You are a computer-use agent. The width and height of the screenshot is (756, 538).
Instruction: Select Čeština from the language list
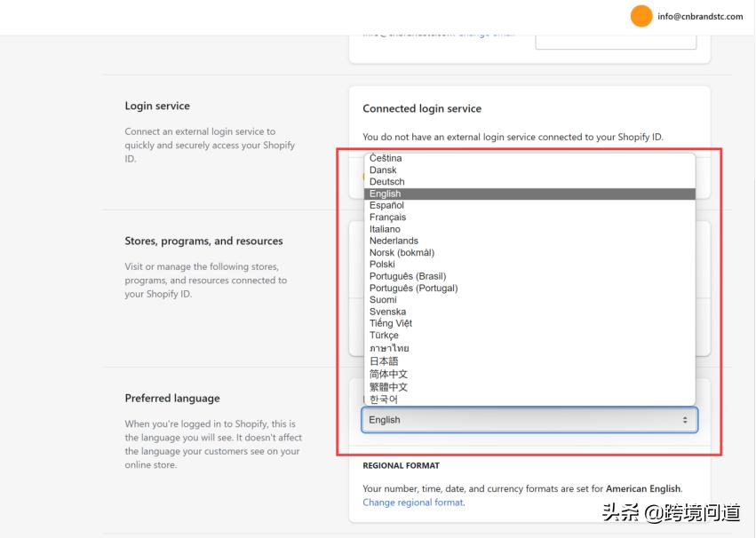click(386, 158)
